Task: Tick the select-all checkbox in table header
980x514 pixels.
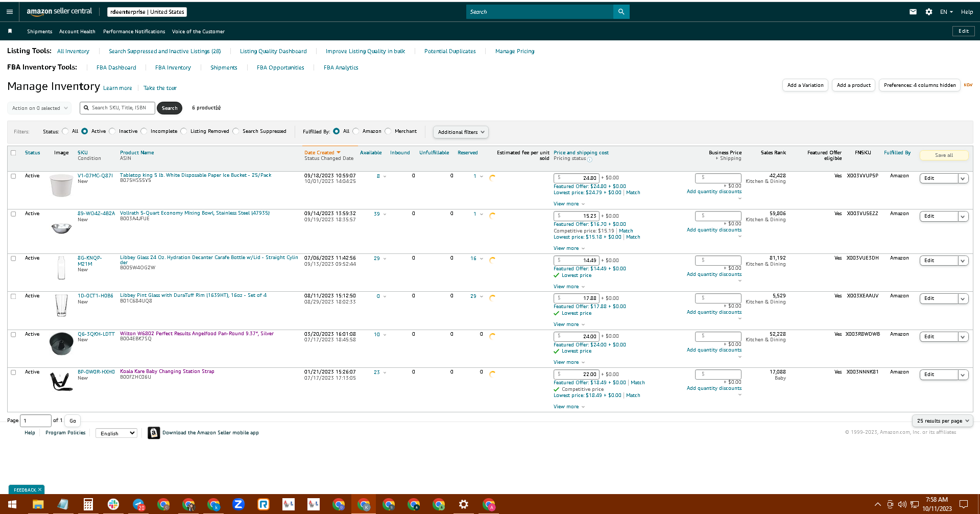Action: pos(13,153)
